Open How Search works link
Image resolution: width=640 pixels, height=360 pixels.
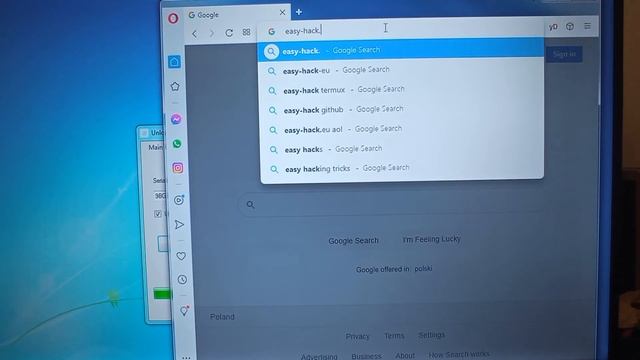tap(459, 355)
